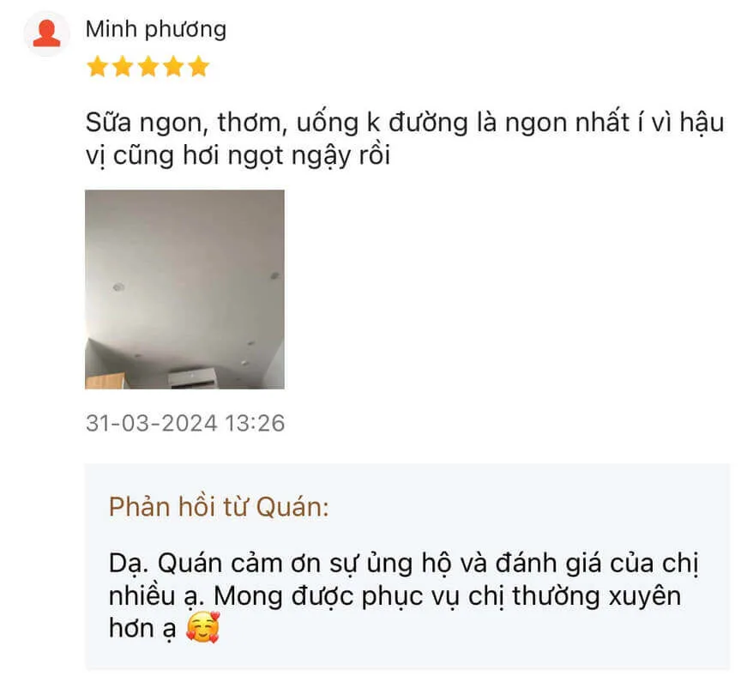Tap the review line starting 'Sữa ngon, thơm'
The image size is (753, 700).
405,122
